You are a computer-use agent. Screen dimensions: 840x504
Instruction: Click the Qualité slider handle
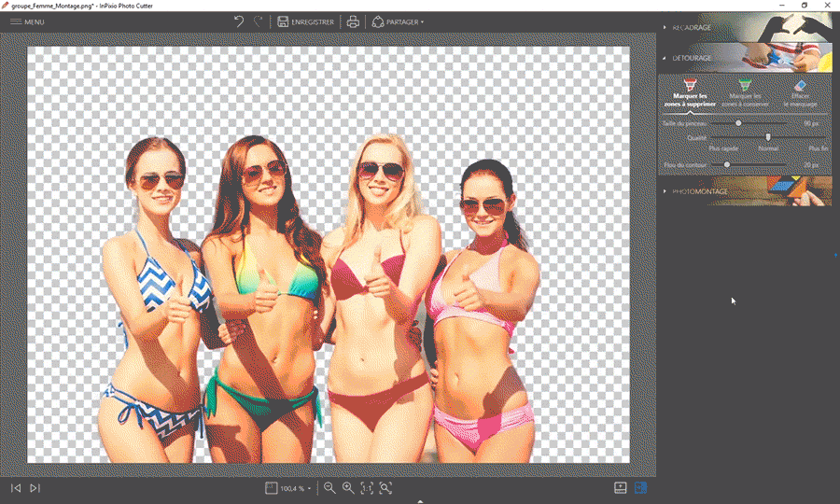[x=768, y=137]
